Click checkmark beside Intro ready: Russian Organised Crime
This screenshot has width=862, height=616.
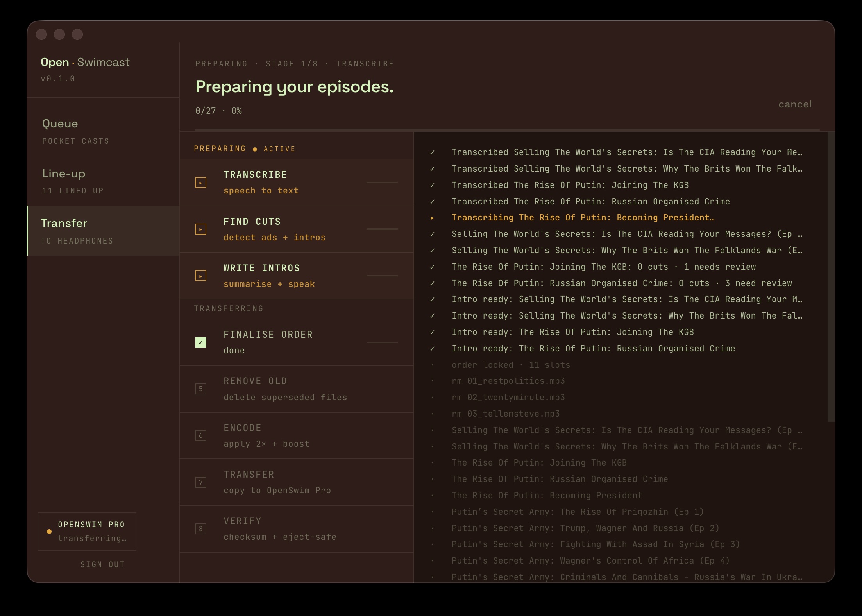[x=432, y=349]
